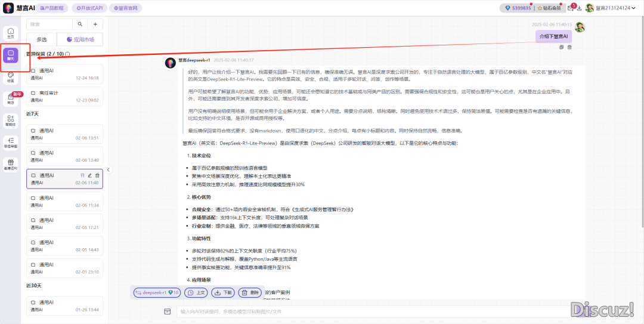The height and width of the screenshot is (324, 644).
Task: Delete the selected 02-06 11:40 conversation
Action: (x=97, y=175)
